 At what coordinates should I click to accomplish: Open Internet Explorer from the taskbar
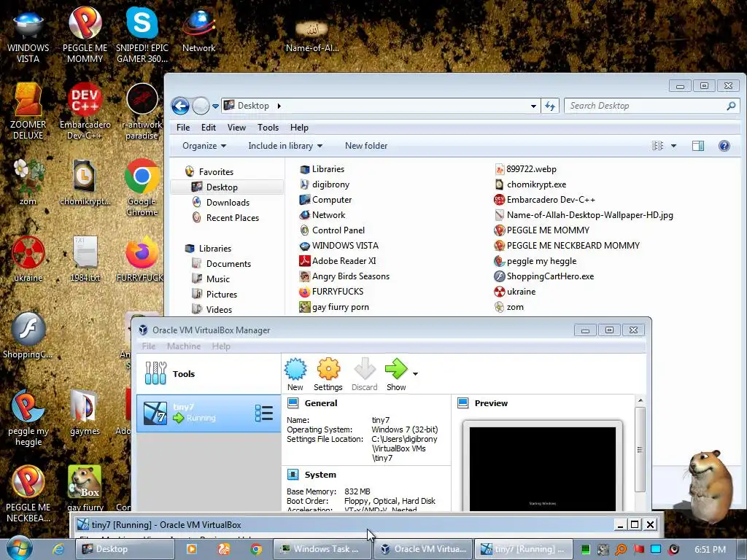pos(58,549)
